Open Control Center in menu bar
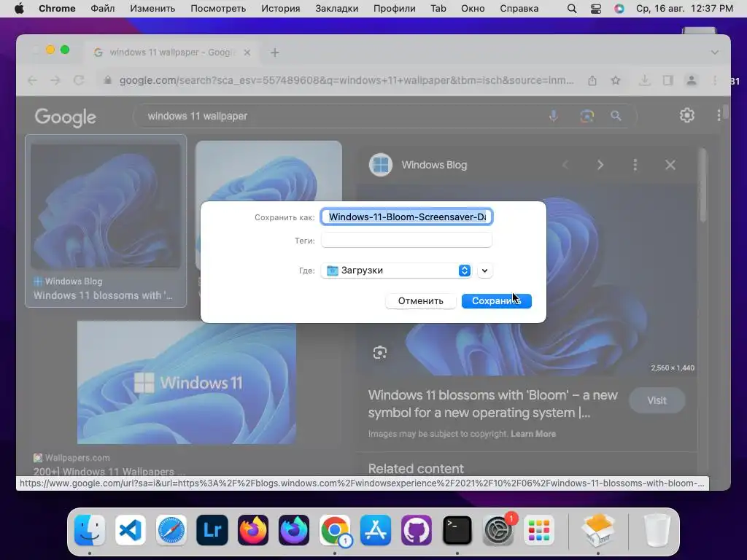Viewport: 747px width, 560px height. click(595, 9)
